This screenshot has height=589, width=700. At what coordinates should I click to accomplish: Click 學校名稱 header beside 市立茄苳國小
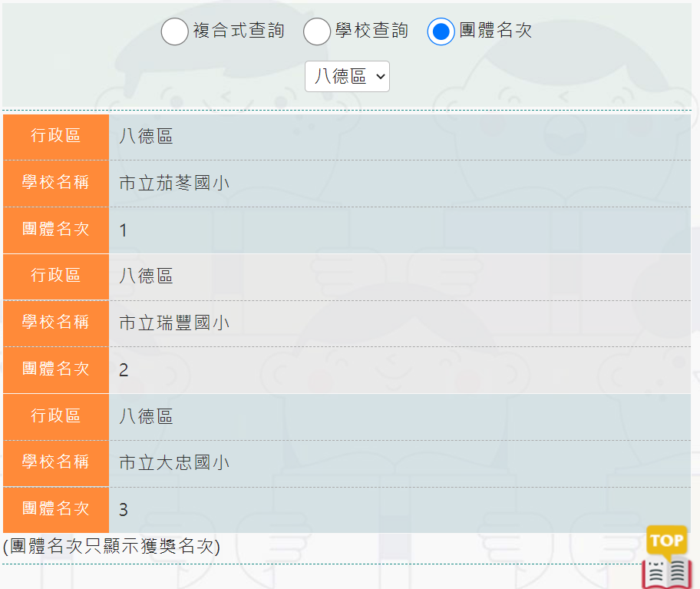coord(56,182)
